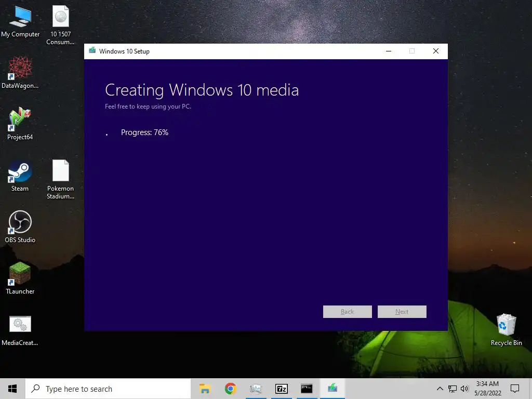Minimize the Windows 10 Setup window

pos(389,51)
